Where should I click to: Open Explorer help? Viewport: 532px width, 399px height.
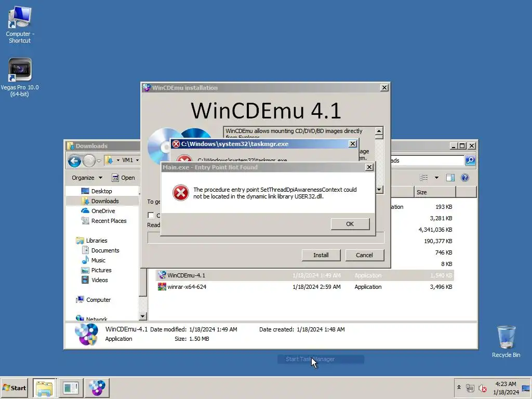465,178
